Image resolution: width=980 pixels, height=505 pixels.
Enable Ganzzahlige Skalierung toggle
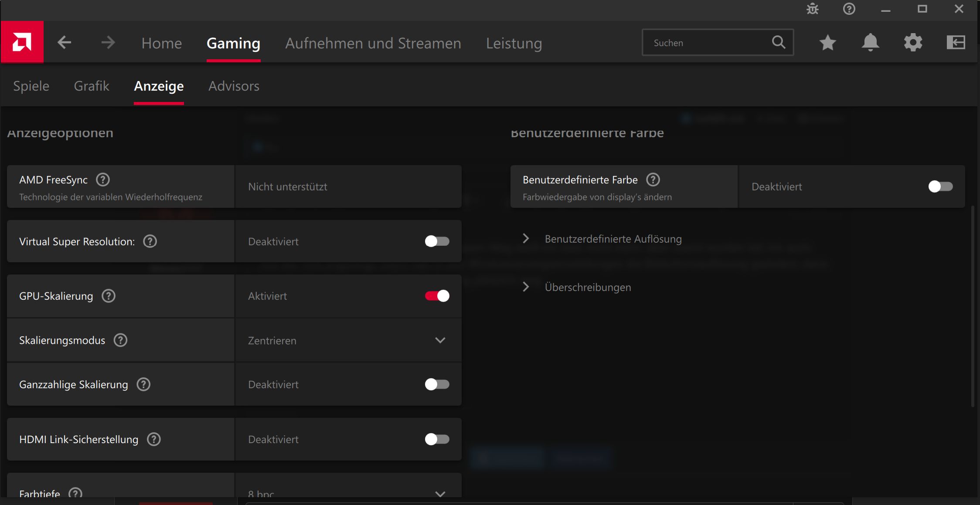coord(437,384)
